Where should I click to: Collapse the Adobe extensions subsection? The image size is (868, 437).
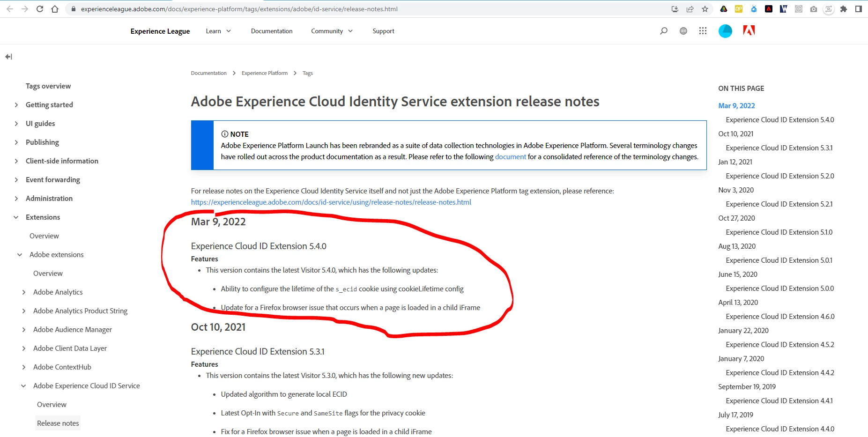tap(20, 255)
